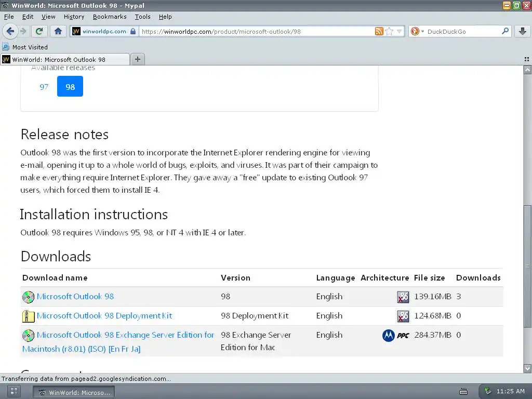The height and width of the screenshot is (399, 532).
Task: Open a new tab with the plus button
Action: [x=137, y=59]
